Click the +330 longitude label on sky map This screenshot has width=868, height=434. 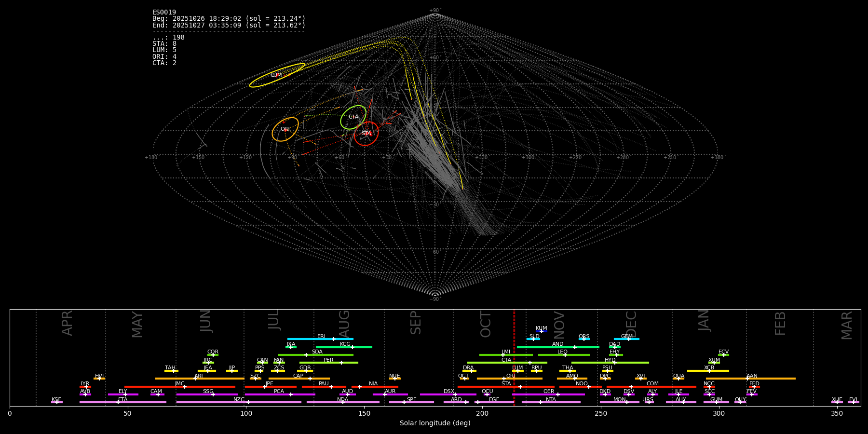(x=481, y=158)
